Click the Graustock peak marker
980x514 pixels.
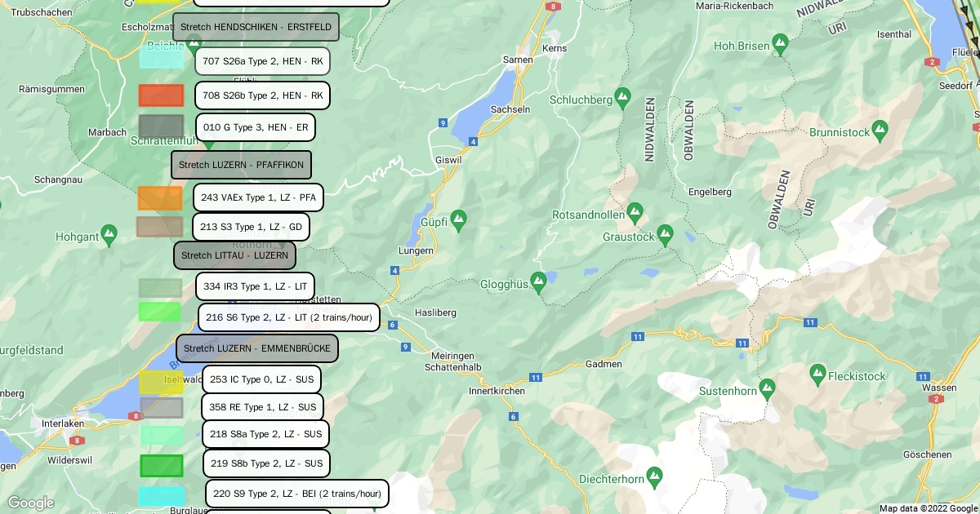pyautogui.click(x=665, y=233)
